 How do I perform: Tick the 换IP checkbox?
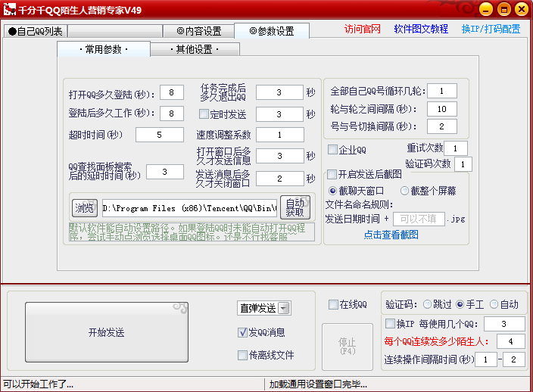(x=390, y=323)
